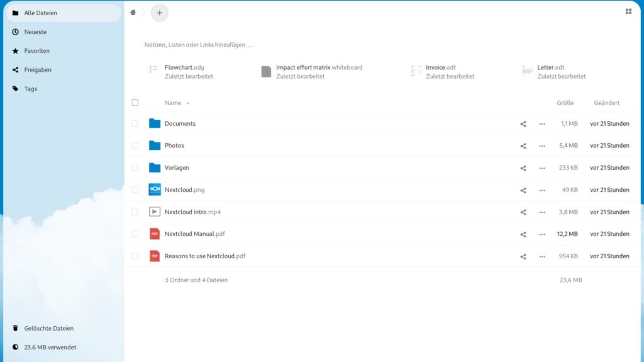This screenshot has height=362, width=644.
Task: Open file name Reasons to use Nextcloud.pdf
Action: [205, 256]
